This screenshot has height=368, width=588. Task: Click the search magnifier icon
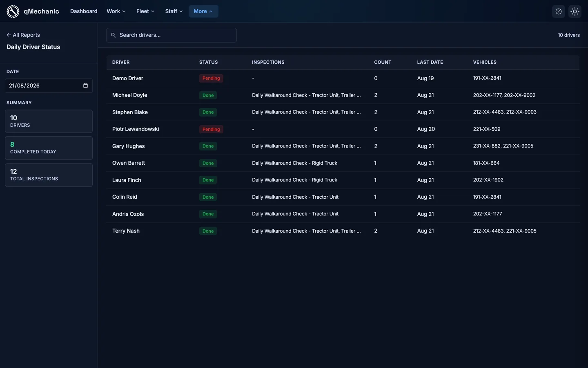coord(114,35)
